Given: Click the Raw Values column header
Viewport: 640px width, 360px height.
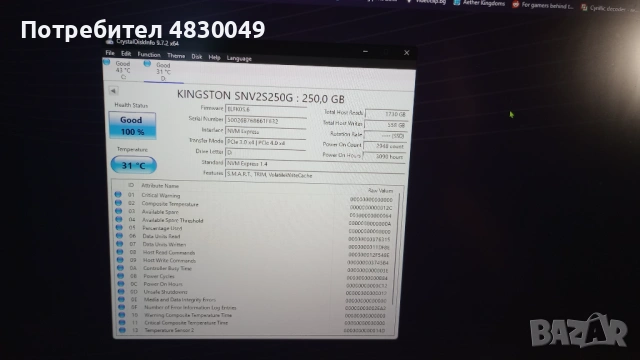Looking at the screenshot, I should [380, 191].
